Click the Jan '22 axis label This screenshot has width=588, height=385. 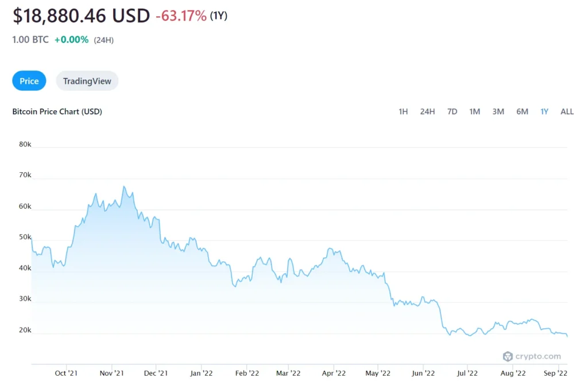(x=200, y=373)
